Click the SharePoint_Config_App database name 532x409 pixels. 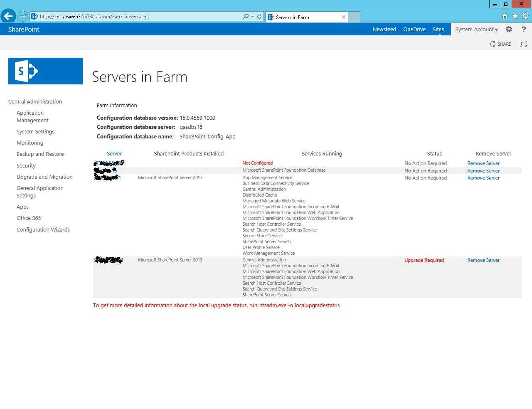pyautogui.click(x=207, y=136)
